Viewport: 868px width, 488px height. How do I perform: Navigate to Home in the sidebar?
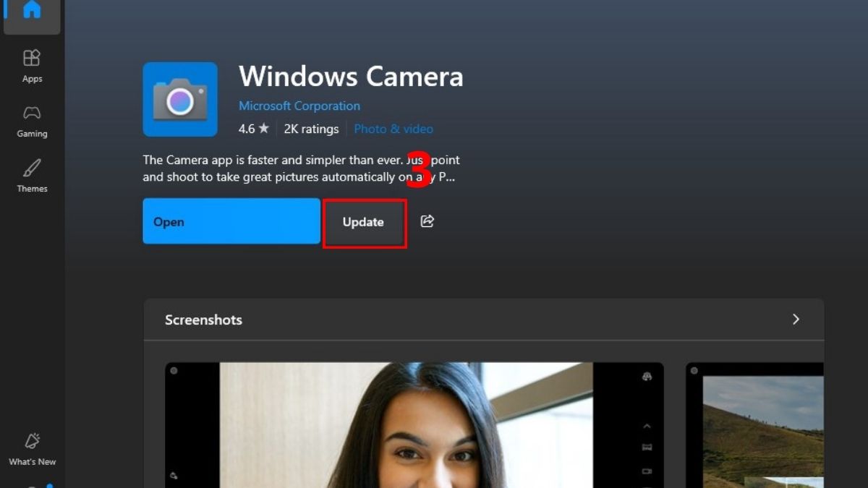32,11
